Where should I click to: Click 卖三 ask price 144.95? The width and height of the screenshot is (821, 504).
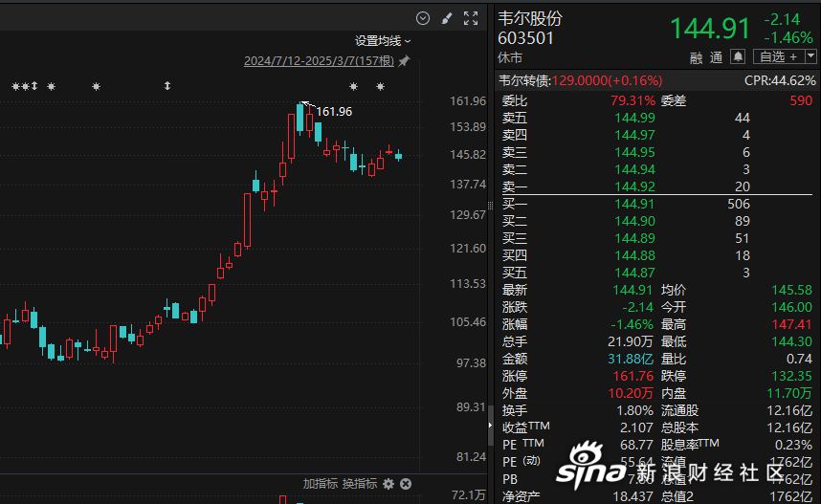pos(634,152)
